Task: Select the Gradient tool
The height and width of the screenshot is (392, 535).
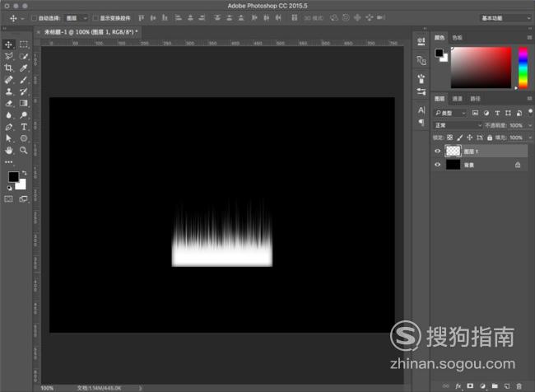Action: click(24, 103)
